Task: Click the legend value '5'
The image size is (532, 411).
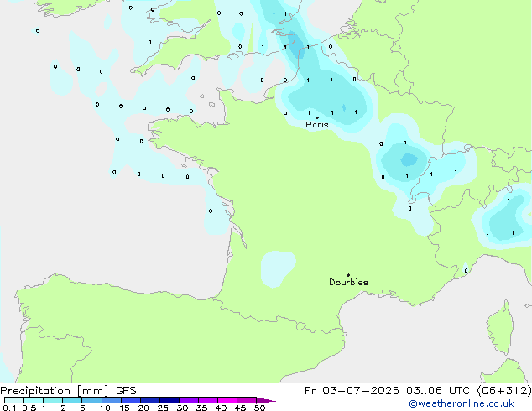Action: (x=82, y=408)
